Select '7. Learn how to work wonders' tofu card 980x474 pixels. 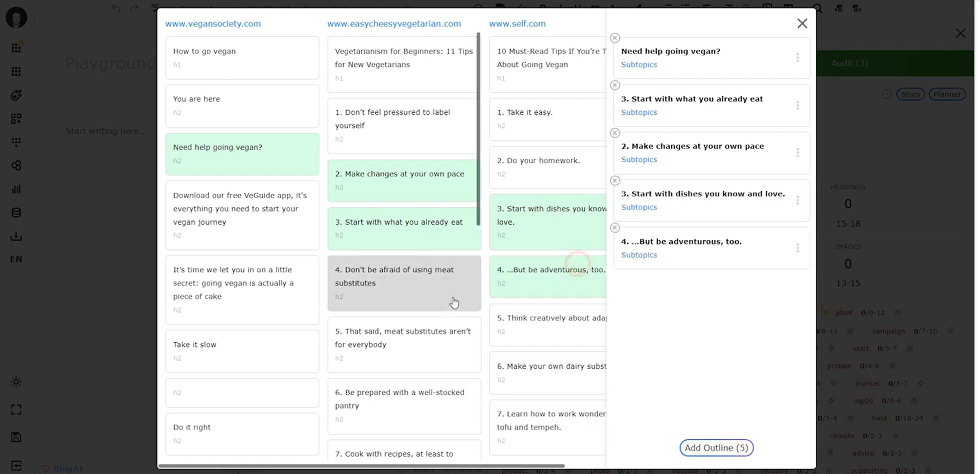(548, 427)
